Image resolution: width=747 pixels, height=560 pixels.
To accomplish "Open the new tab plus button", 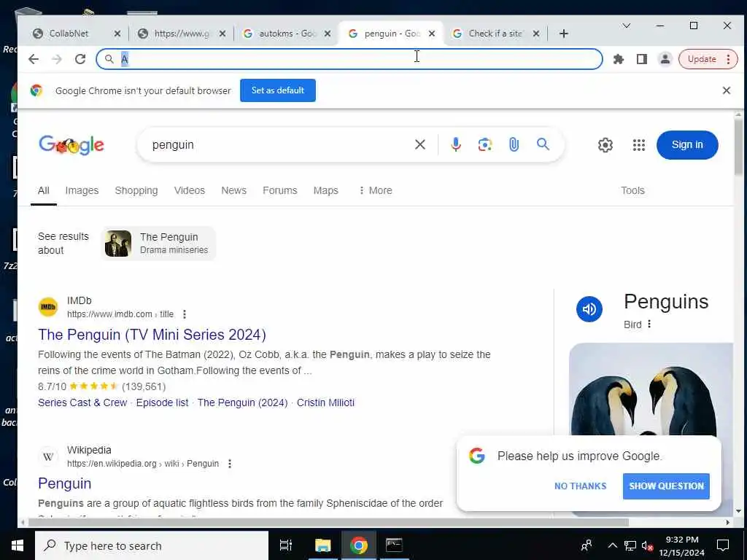I will click(564, 34).
